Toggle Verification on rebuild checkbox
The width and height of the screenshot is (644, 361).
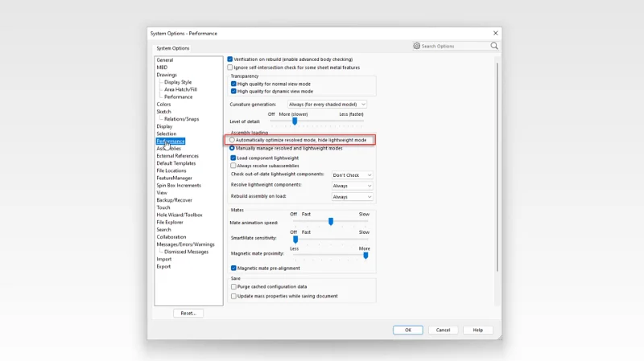(230, 59)
